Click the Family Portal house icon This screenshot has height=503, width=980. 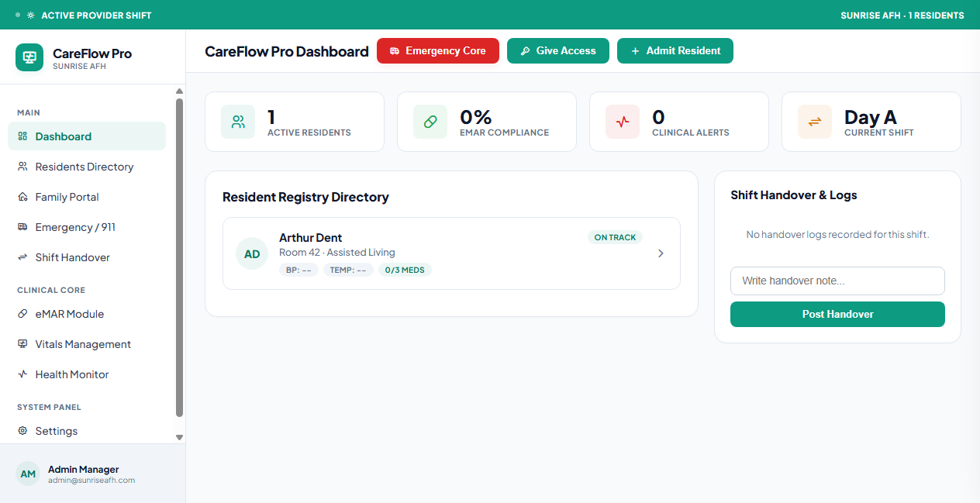point(22,197)
